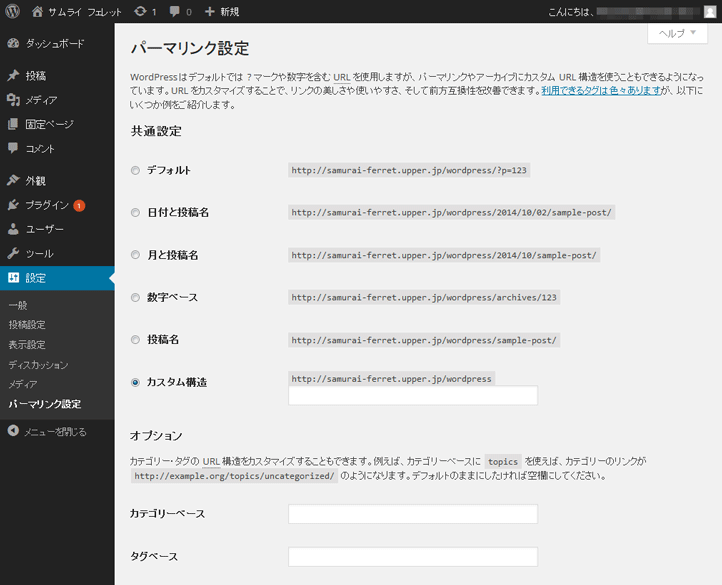722x585 pixels.
Task: Open the updates icon in admin bar
Action: point(141,12)
